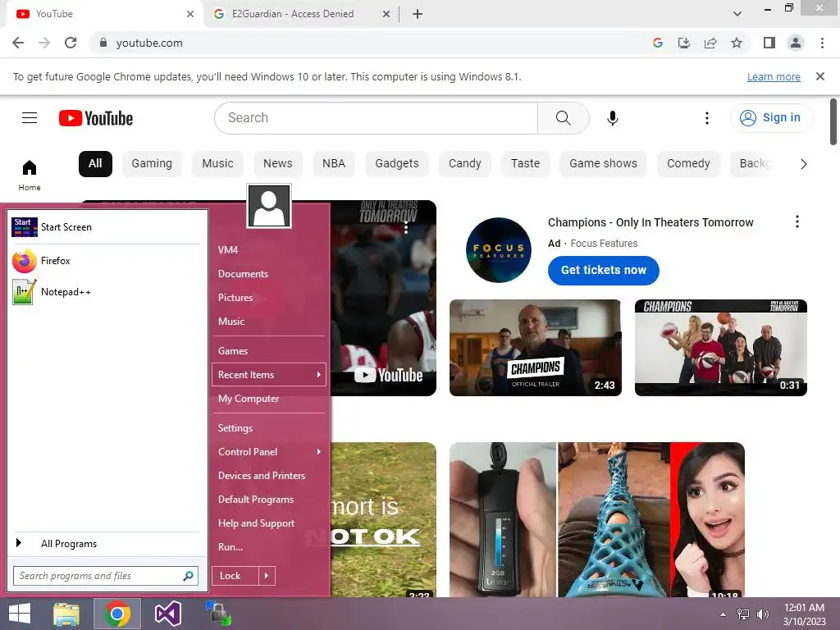The image size is (840, 630).
Task: Select the Game shows category chip
Action: click(603, 163)
